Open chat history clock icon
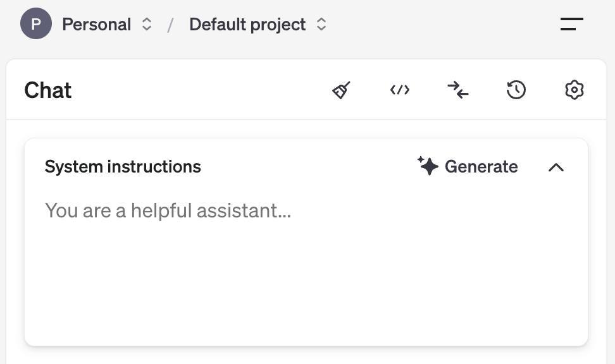 click(x=516, y=90)
